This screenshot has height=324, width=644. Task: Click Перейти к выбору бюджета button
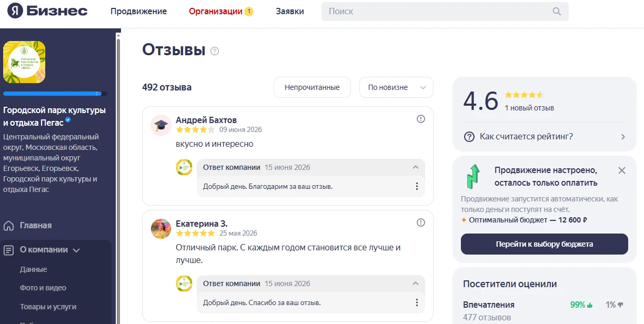[545, 244]
